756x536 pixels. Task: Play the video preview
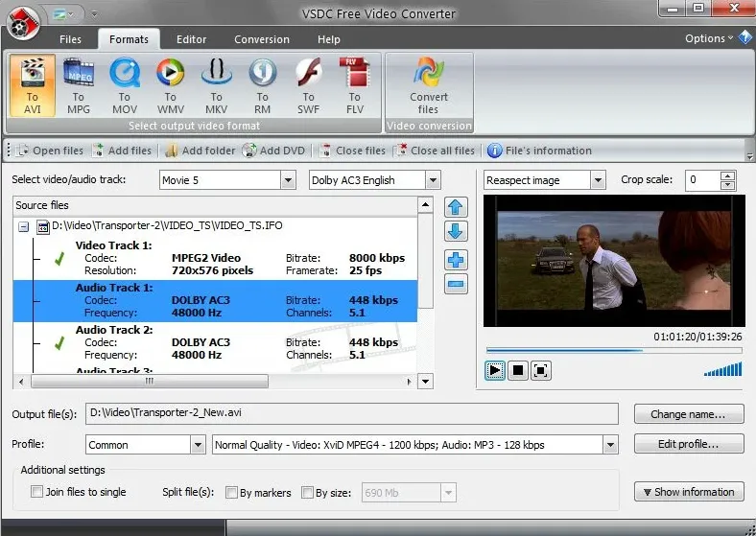click(495, 371)
